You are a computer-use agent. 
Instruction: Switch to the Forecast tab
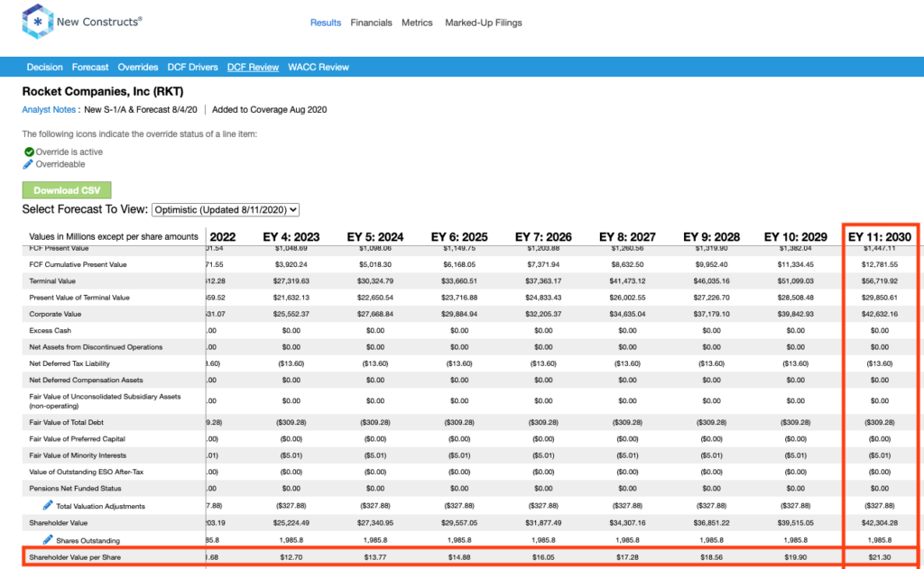(90, 68)
